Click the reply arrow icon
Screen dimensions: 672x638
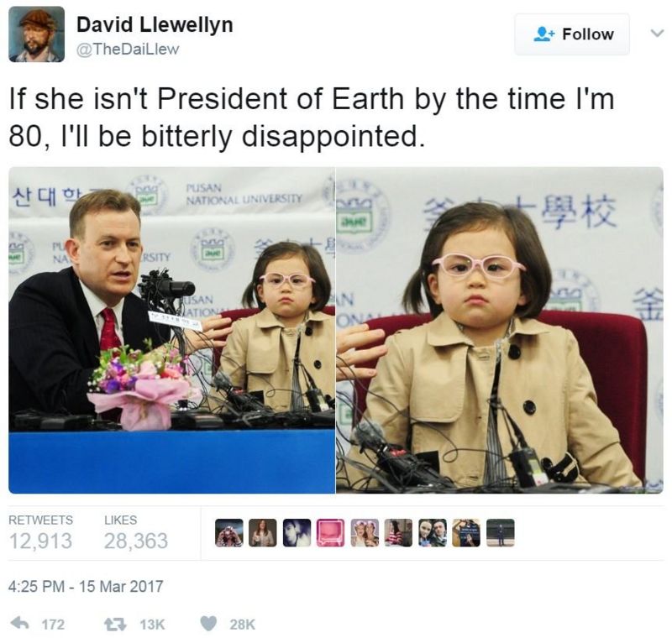[x=19, y=623]
